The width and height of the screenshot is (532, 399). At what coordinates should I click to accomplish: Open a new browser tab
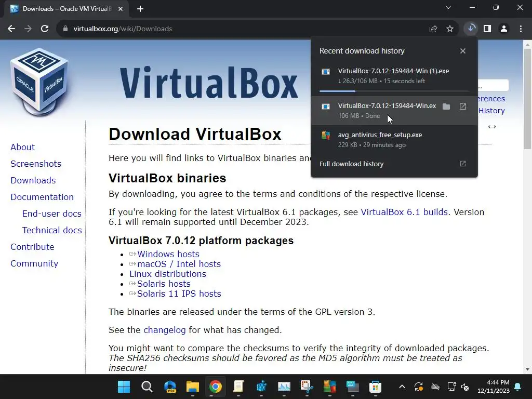click(x=140, y=9)
